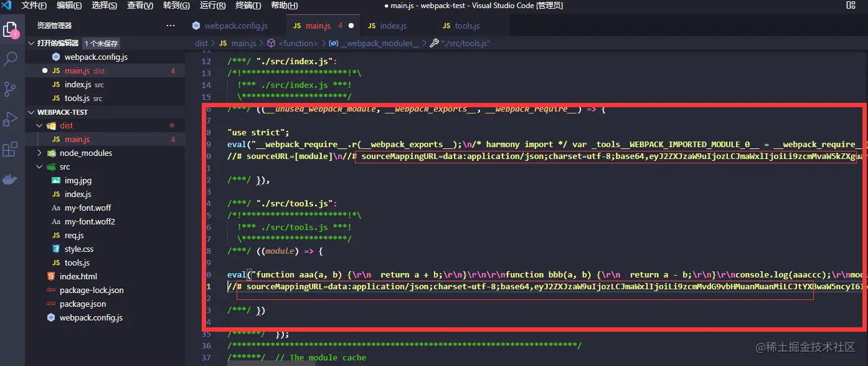
Task: Click // The module cache comment line
Action: click(320, 357)
